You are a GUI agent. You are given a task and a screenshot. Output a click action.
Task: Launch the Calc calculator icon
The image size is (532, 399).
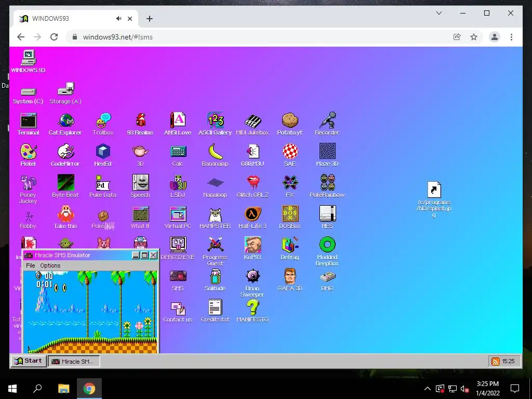coord(178,155)
